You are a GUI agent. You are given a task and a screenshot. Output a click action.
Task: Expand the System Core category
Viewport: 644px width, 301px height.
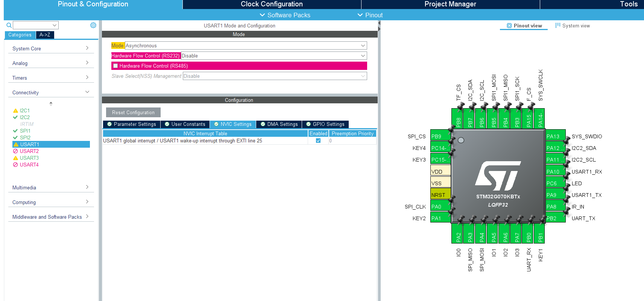pos(51,48)
